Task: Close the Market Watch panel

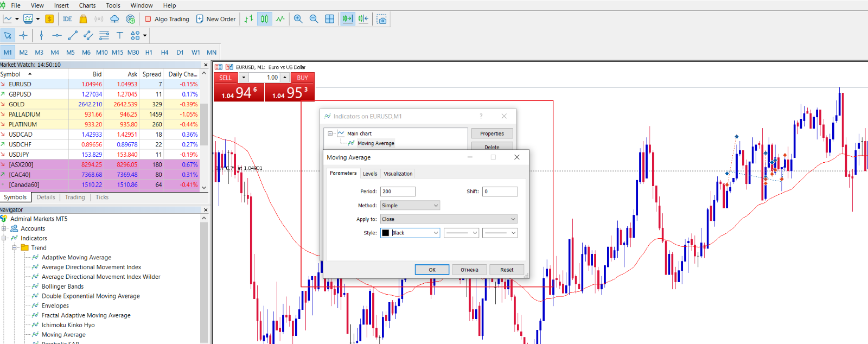Action: pos(205,65)
